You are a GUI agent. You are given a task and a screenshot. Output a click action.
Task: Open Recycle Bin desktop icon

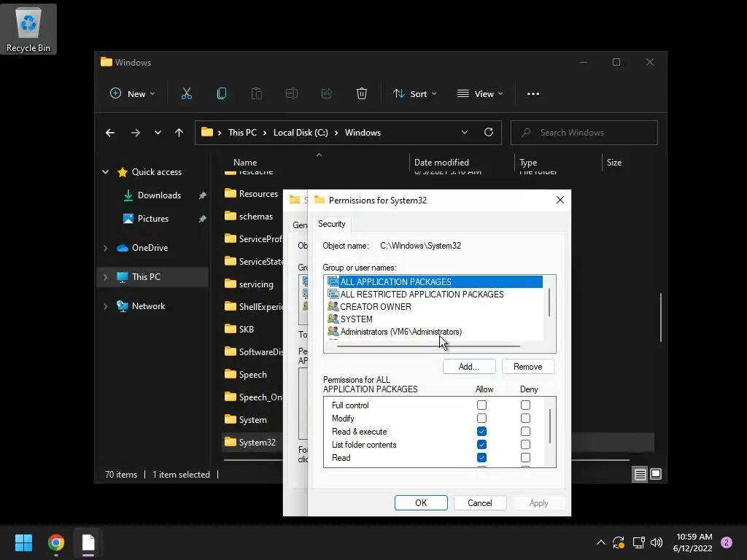(28, 29)
